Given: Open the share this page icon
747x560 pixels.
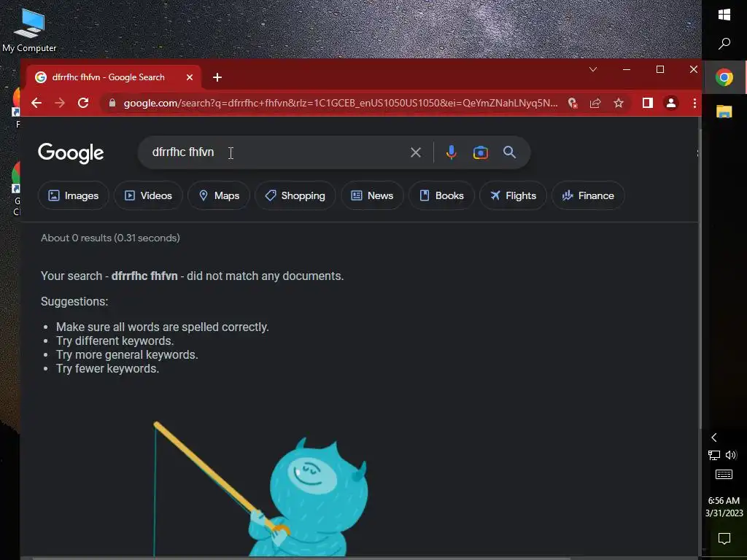Looking at the screenshot, I should pyautogui.click(x=595, y=103).
